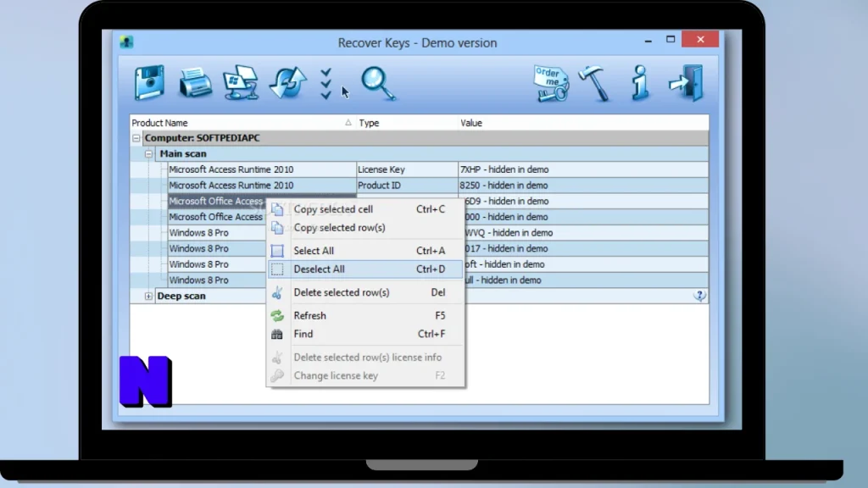This screenshot has width=868, height=488.
Task: Click the Type column header
Action: point(407,123)
